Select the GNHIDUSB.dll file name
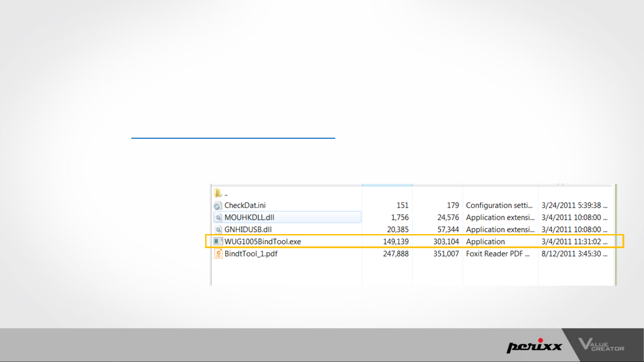This screenshot has width=644, height=362. (x=248, y=229)
